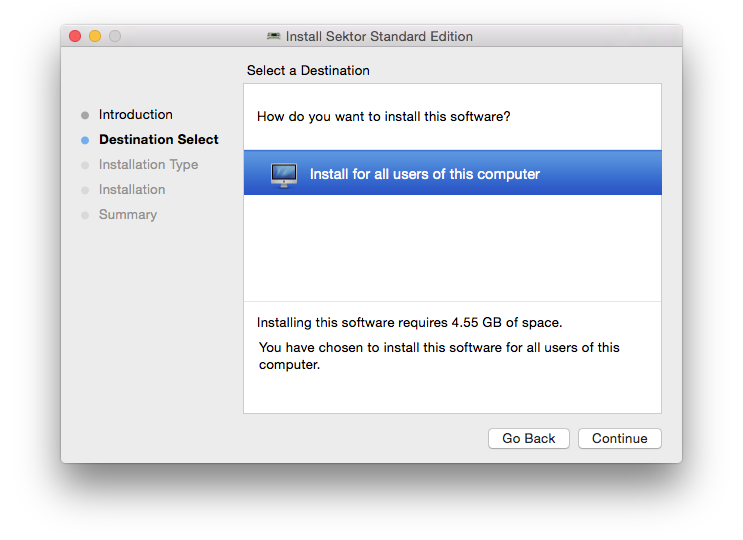Minimize the installer with yellow button
The image size is (743, 540).
tap(95, 36)
